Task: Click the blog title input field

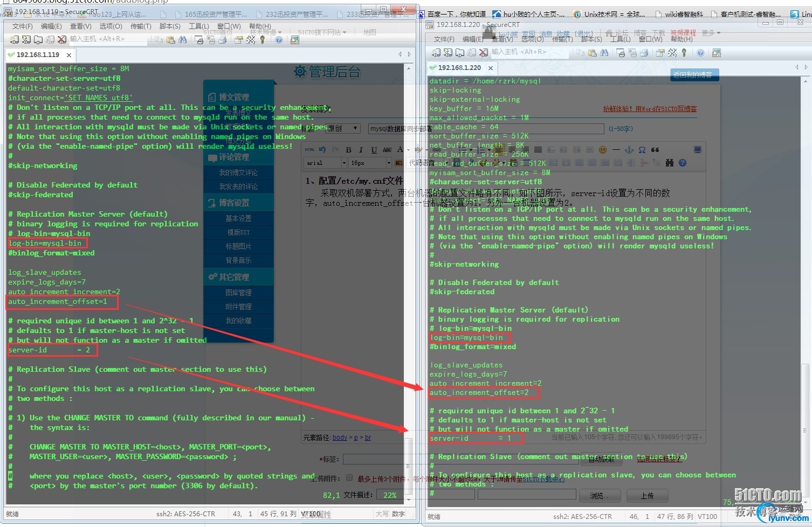Action: (485, 129)
